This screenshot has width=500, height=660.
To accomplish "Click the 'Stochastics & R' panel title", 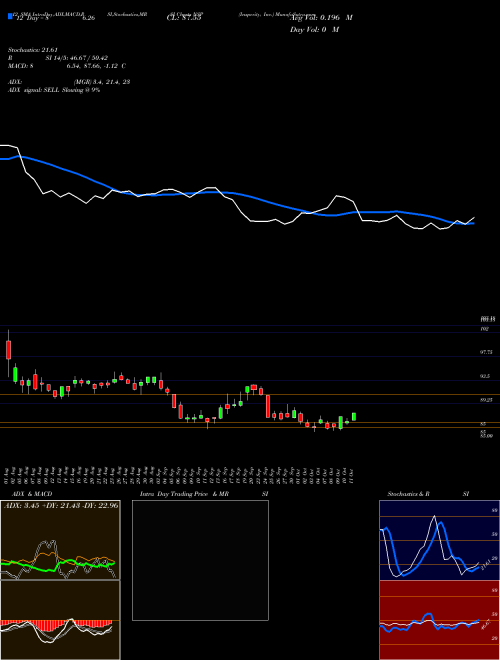I will point(409,494).
